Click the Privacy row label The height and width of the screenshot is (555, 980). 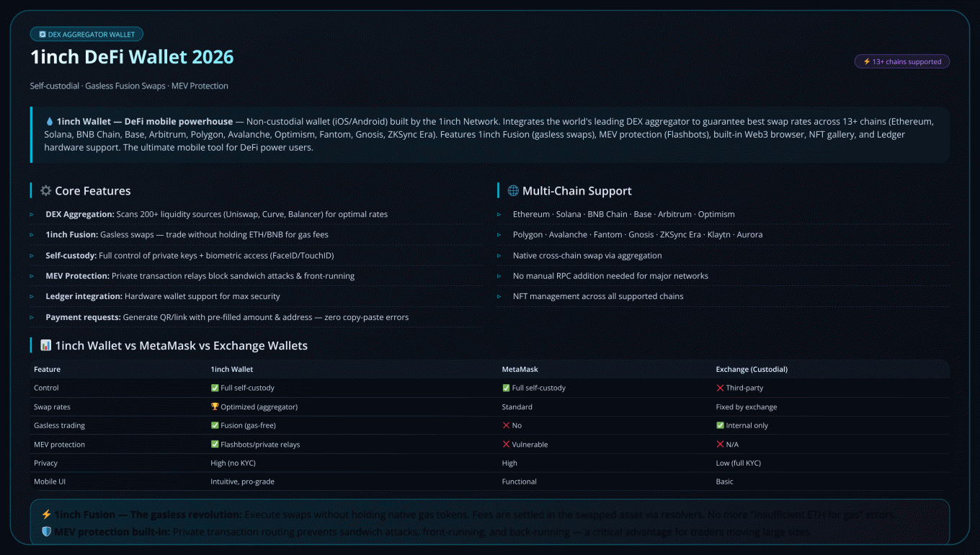(x=45, y=463)
